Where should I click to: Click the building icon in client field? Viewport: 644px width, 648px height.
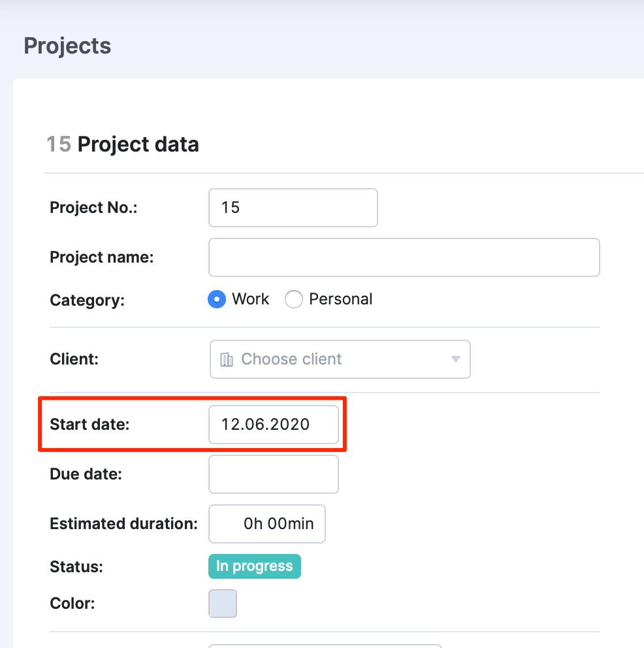[227, 359]
